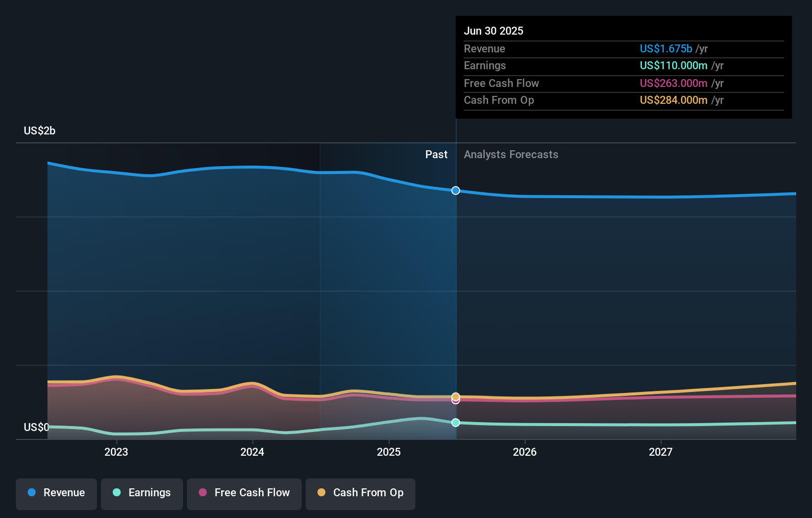The image size is (812, 518).
Task: Select the 2025 label on the time axis
Action: click(x=389, y=451)
